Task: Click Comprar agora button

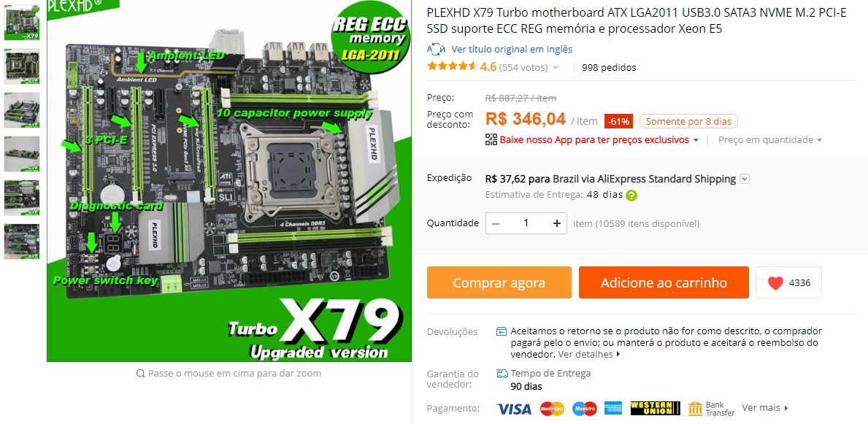Action: tap(499, 283)
